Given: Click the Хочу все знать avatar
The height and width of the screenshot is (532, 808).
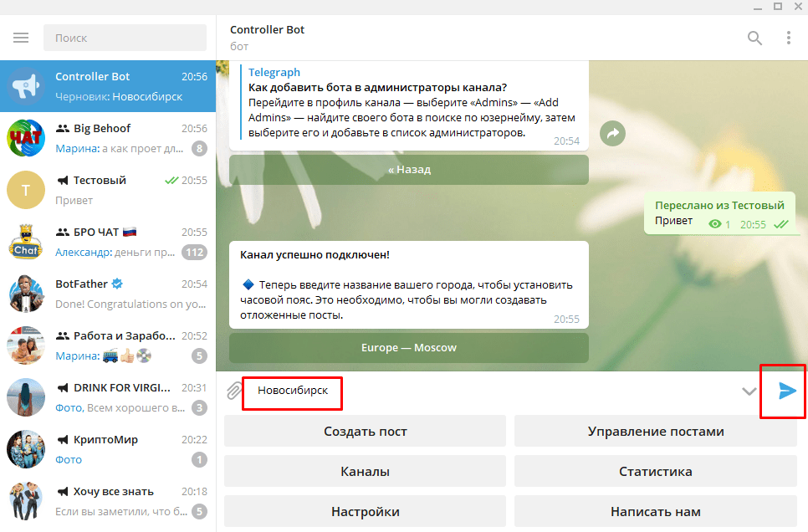Looking at the screenshot, I should pos(26,502).
